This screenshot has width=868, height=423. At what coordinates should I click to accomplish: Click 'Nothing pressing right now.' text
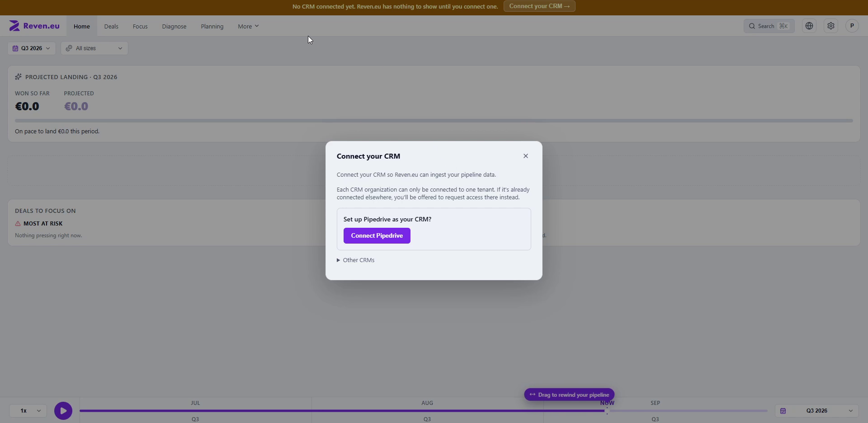pyautogui.click(x=48, y=235)
